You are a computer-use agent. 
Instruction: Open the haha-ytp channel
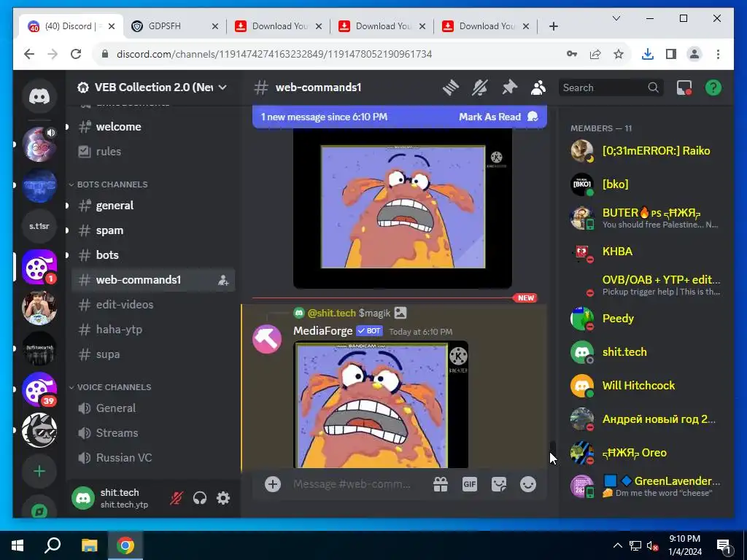tap(153, 330)
